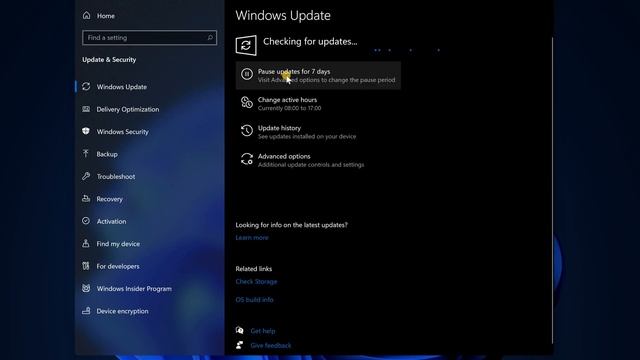
Task: Click the vertical scrollbar on the right
Action: [552, 190]
